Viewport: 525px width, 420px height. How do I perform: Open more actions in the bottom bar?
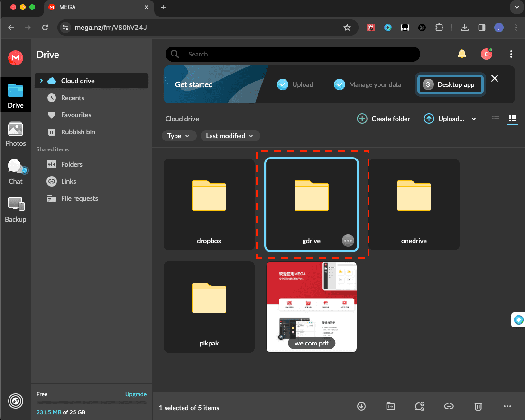click(507, 406)
